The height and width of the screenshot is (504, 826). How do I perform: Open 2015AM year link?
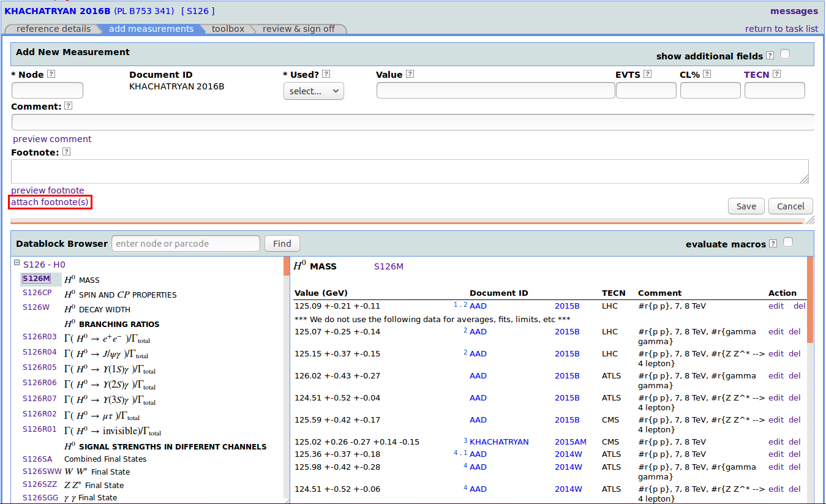pos(571,442)
